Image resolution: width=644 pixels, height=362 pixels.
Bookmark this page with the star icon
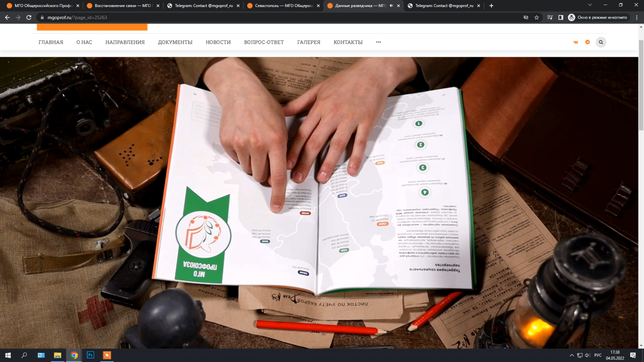(537, 17)
